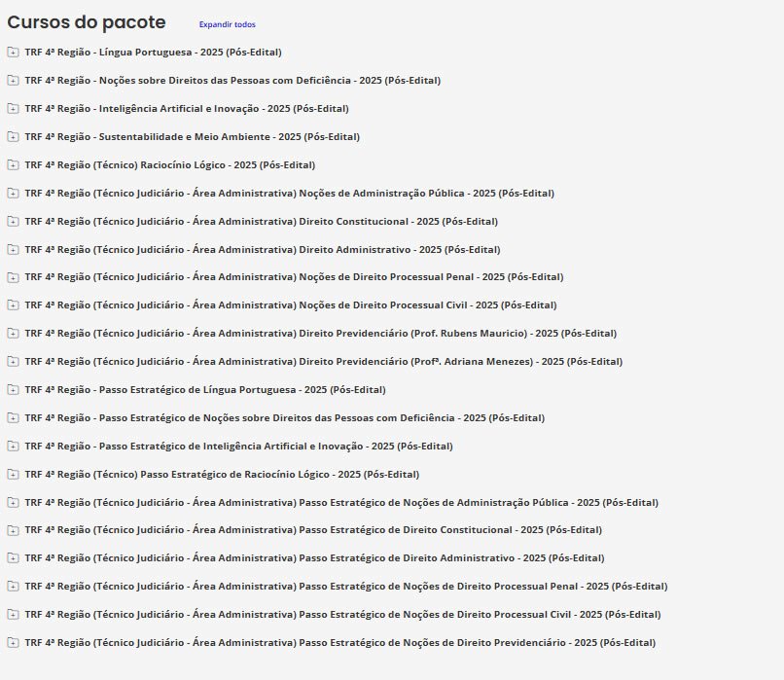This screenshot has height=680, width=784.
Task: Open Passo Estratégico de Inteligência Artificial e Inovação
Action: 238,447
